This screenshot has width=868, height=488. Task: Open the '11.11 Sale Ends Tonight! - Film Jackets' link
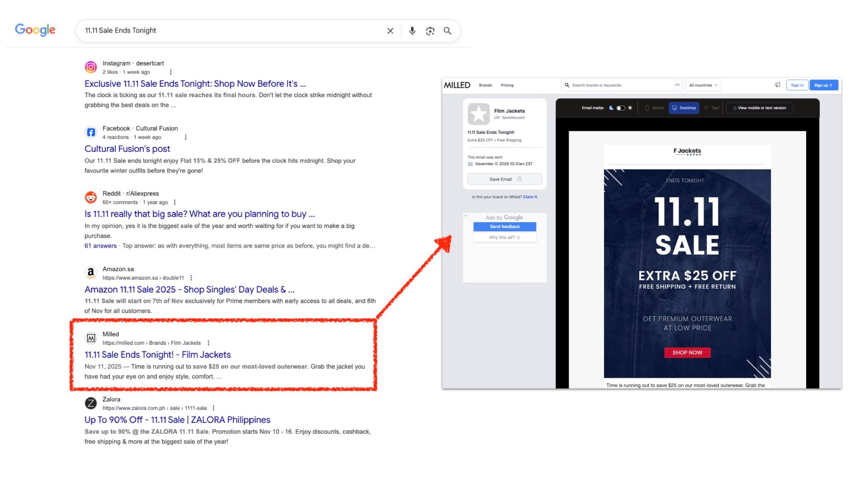[157, 355]
